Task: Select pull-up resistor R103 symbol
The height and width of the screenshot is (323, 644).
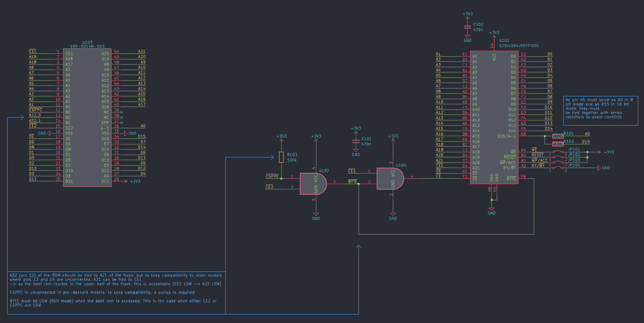Action: (x=281, y=157)
